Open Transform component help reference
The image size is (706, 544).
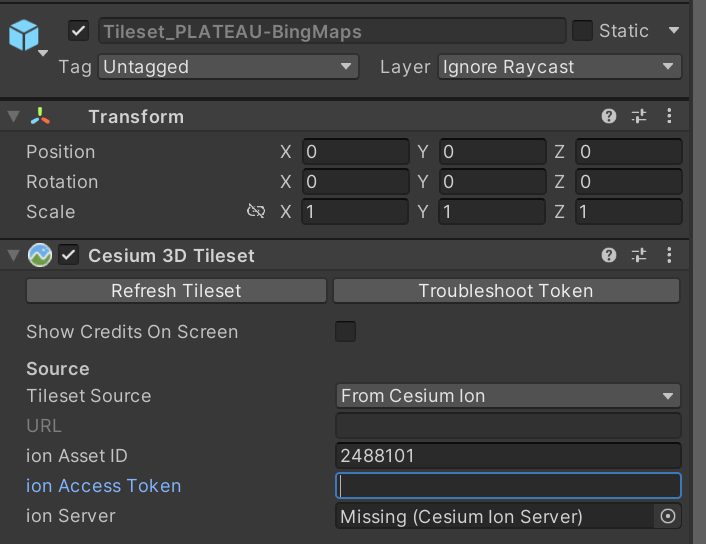click(x=609, y=116)
